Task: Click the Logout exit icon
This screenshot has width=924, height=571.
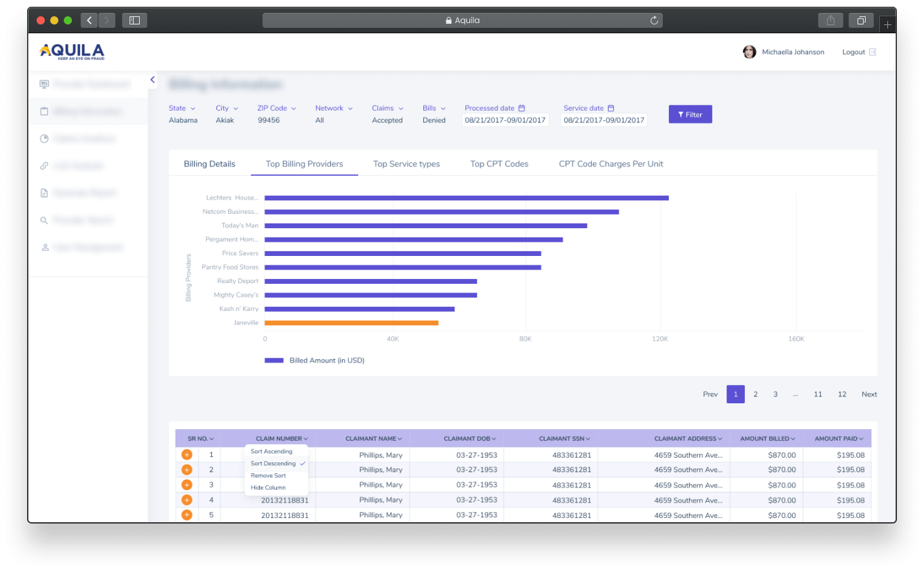Action: (873, 52)
